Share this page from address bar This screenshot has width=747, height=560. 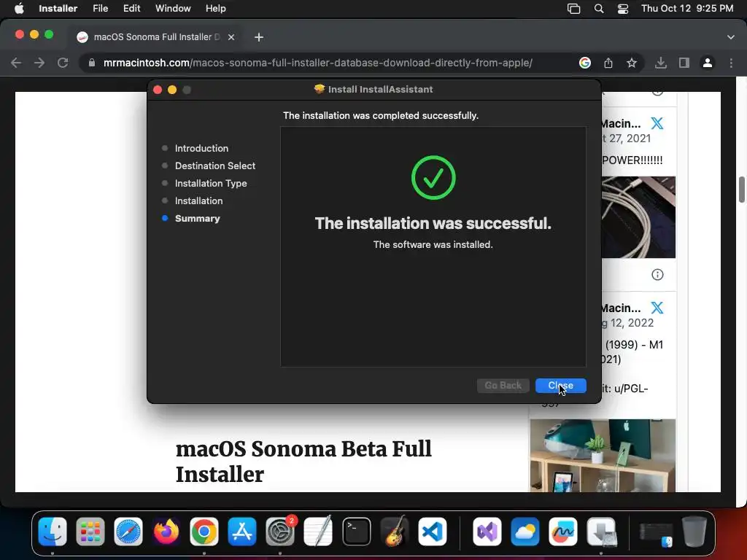[x=608, y=63]
